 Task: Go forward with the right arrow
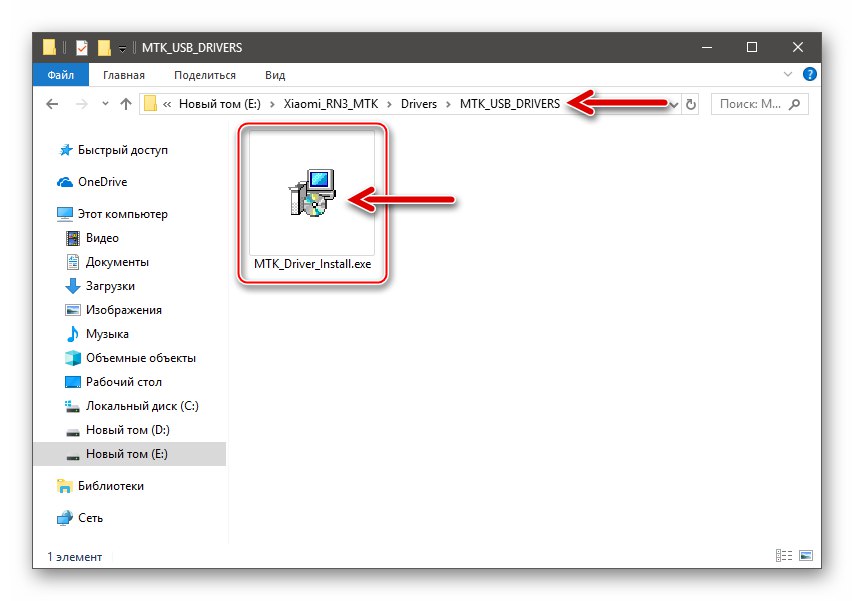click(81, 104)
